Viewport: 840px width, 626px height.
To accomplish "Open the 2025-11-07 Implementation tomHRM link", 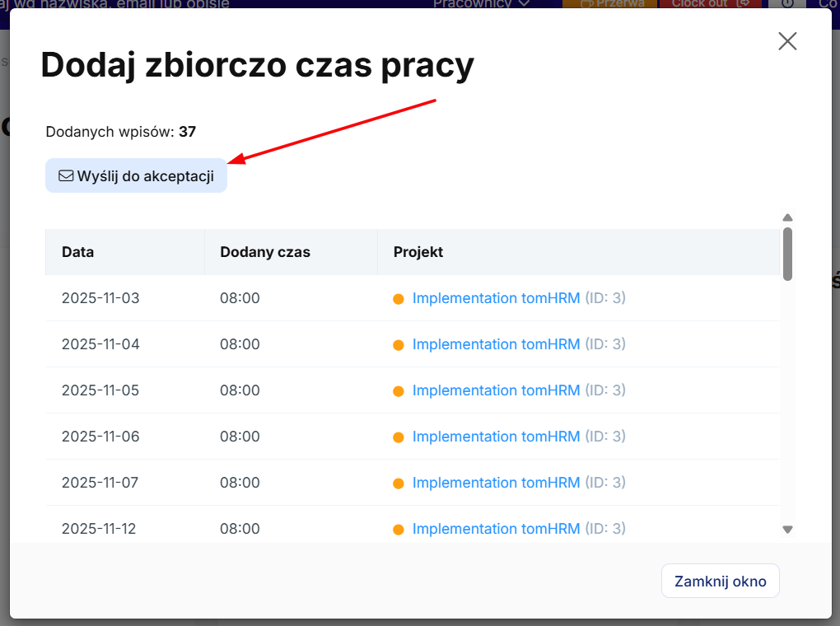I will [x=496, y=483].
